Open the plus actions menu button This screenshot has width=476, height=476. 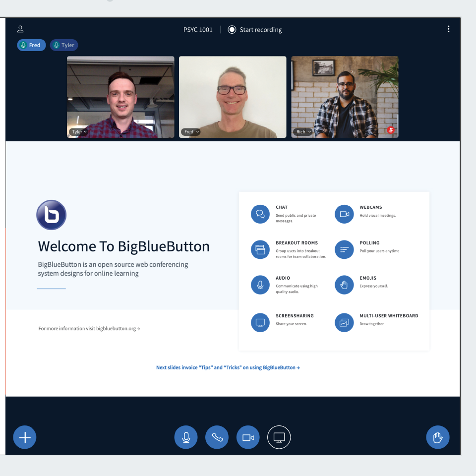[25, 437]
